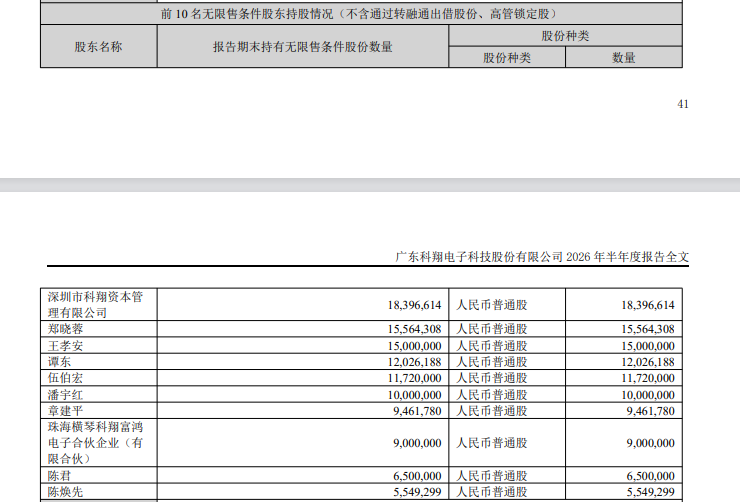
Task: Click the header 报告期末持有无限售条件股份数量
Action: (x=303, y=47)
